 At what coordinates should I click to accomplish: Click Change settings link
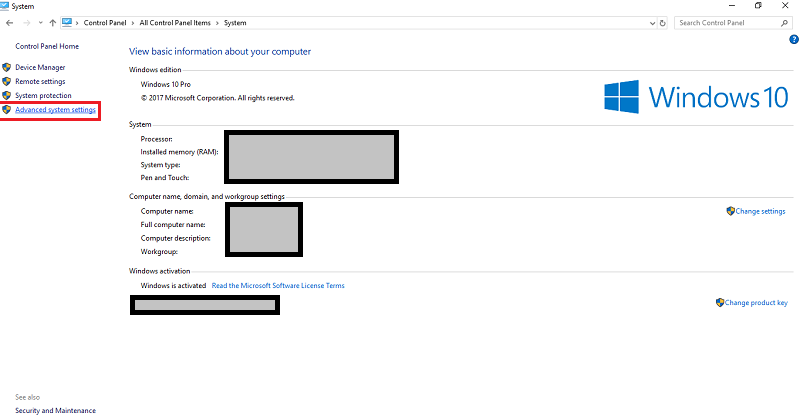tap(760, 211)
